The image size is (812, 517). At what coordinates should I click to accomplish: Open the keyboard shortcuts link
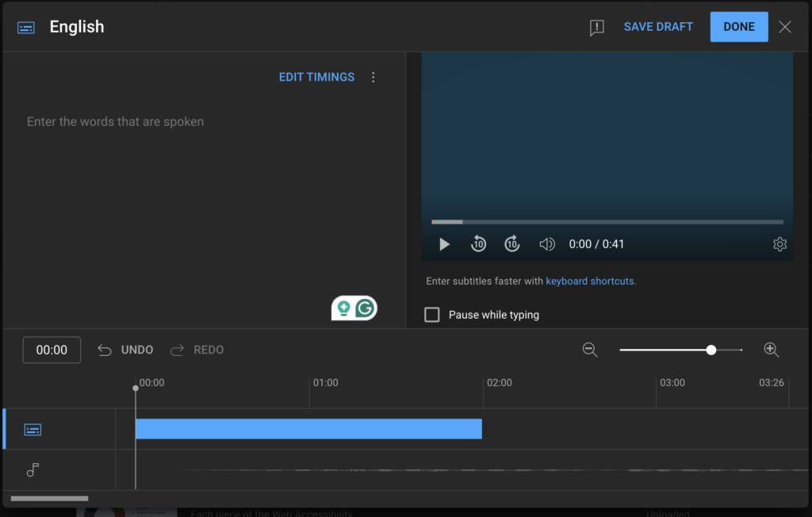tap(590, 281)
